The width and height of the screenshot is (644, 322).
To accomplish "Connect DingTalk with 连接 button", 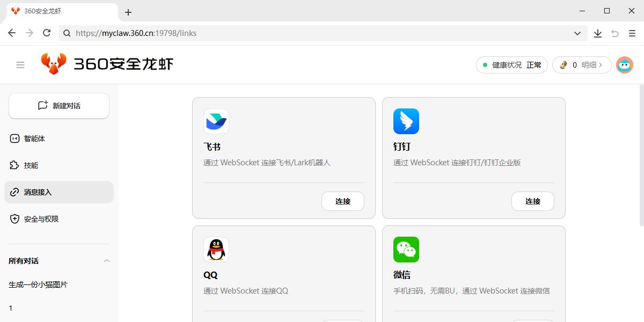I will click(x=532, y=201).
